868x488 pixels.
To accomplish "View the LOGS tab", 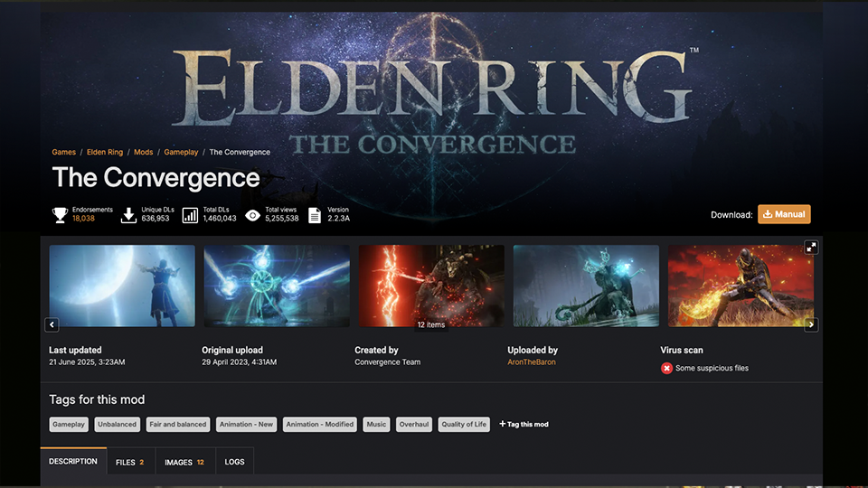I will 235,462.
